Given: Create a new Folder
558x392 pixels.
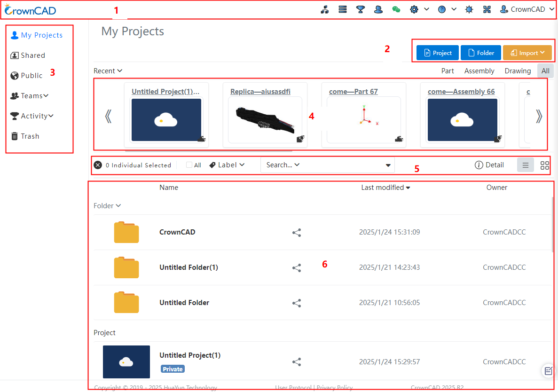Looking at the screenshot, I should (x=481, y=53).
